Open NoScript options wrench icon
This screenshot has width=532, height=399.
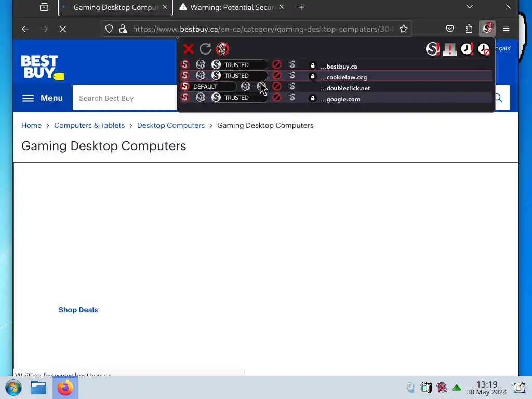[222, 49]
